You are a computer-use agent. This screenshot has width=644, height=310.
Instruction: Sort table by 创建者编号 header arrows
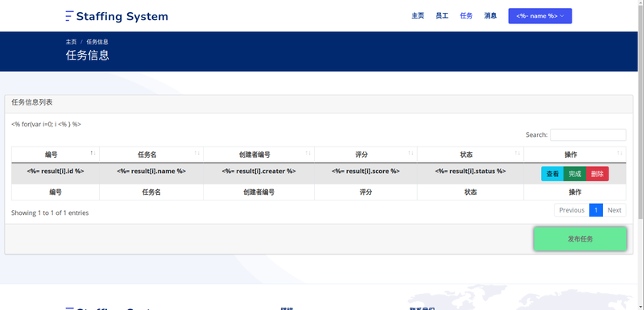coord(308,153)
